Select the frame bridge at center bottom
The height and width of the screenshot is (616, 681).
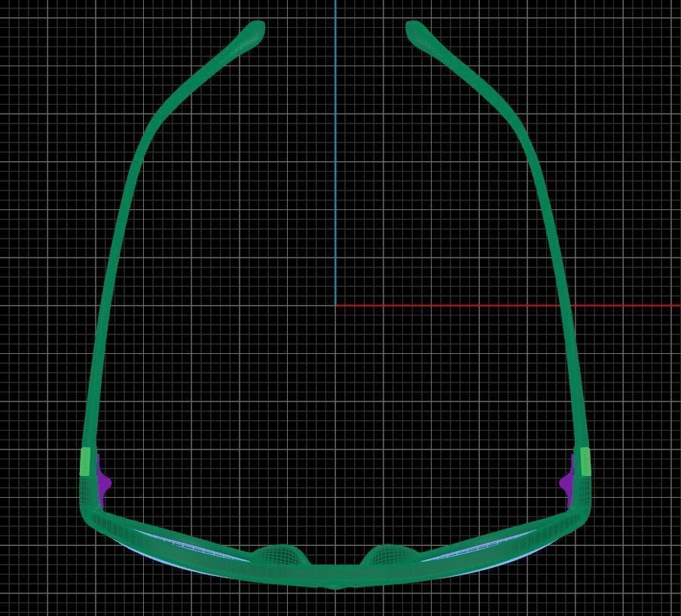[x=335, y=577]
